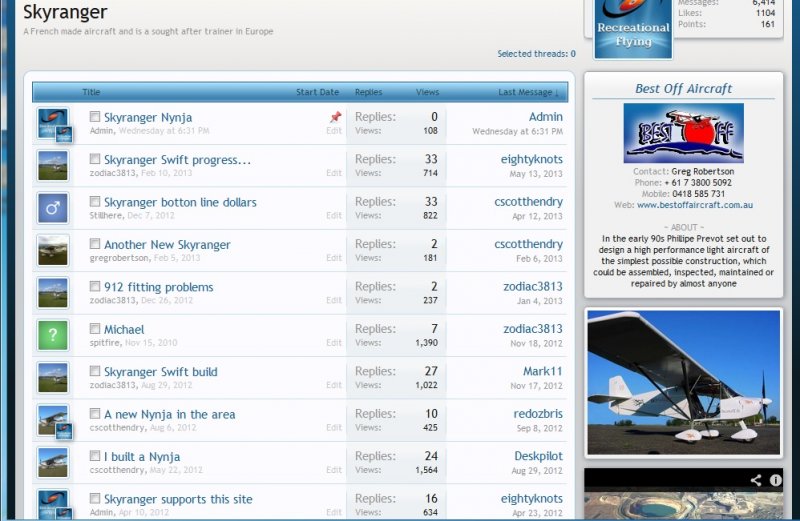Image resolution: width=800 pixels, height=521 pixels.
Task: Open the Michael thread
Action: point(124,329)
